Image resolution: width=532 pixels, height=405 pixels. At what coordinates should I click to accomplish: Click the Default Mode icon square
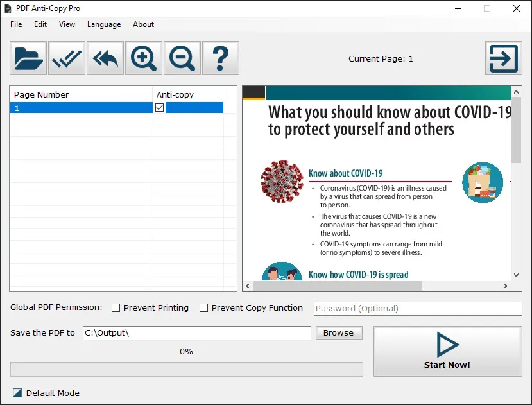(x=17, y=393)
